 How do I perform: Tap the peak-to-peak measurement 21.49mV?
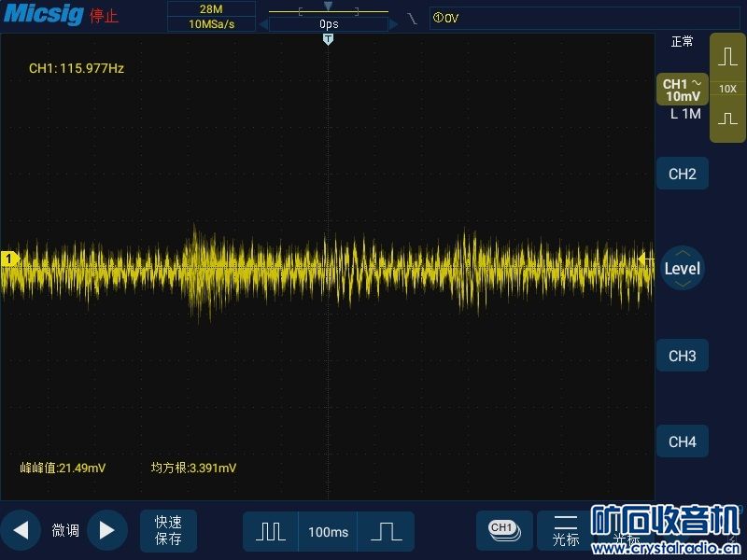pyautogui.click(x=63, y=468)
